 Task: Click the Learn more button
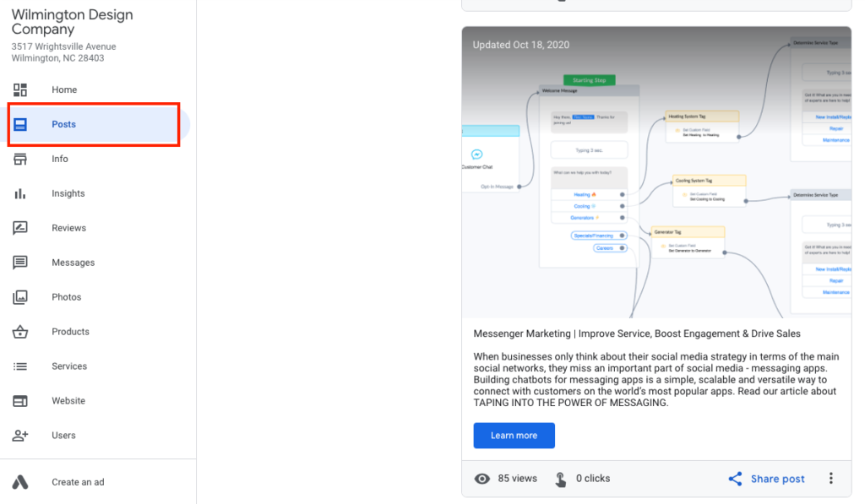[514, 436]
